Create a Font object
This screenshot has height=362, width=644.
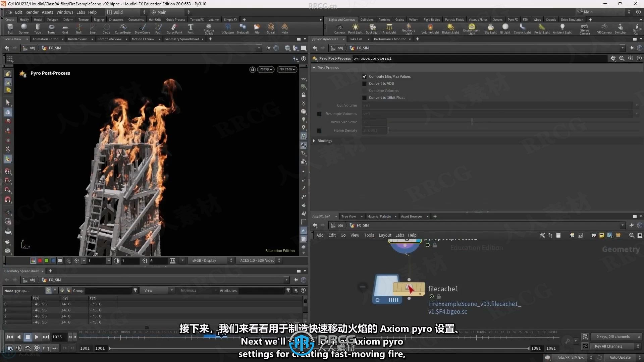pyautogui.click(x=191, y=28)
